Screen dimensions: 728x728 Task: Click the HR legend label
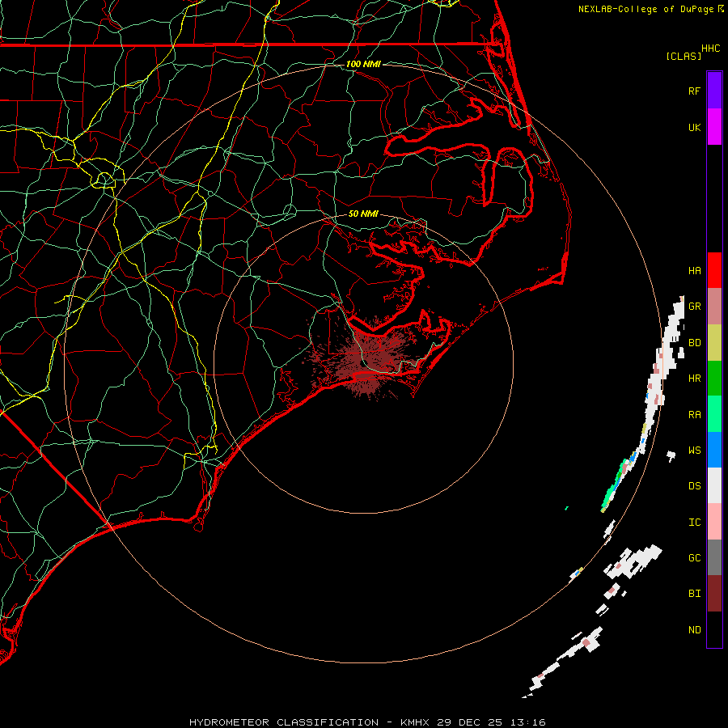click(695, 379)
